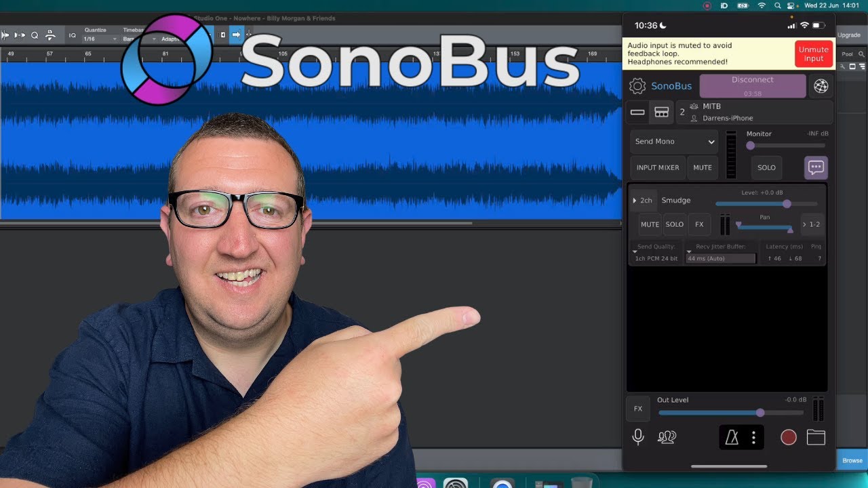Mute the Smudge peer channel
This screenshot has height=488, width=868.
coord(650,224)
